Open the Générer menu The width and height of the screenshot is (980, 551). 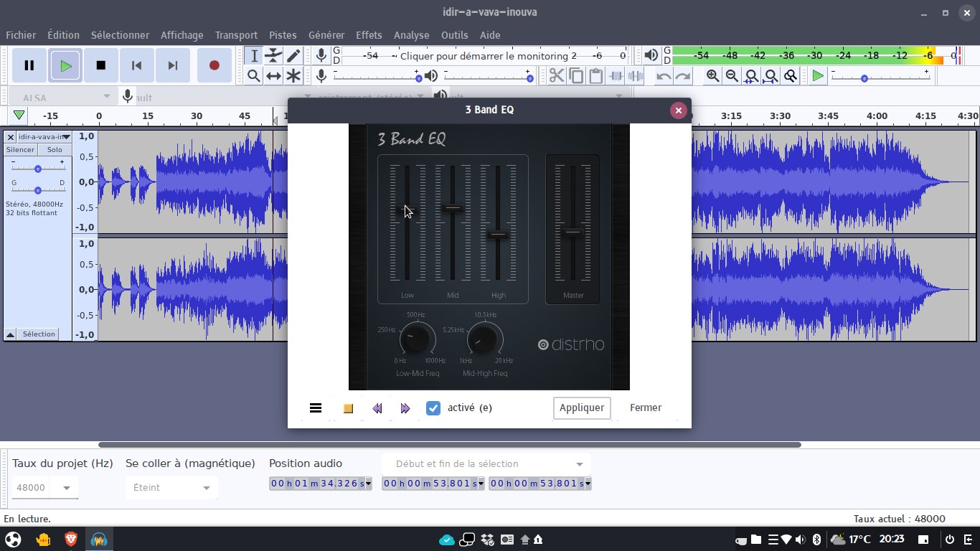[x=326, y=35]
